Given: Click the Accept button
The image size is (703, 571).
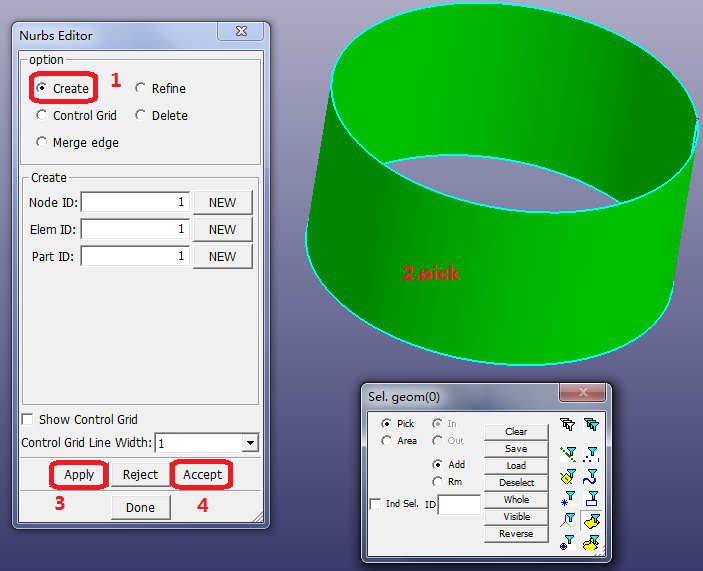Looking at the screenshot, I should 202,475.
